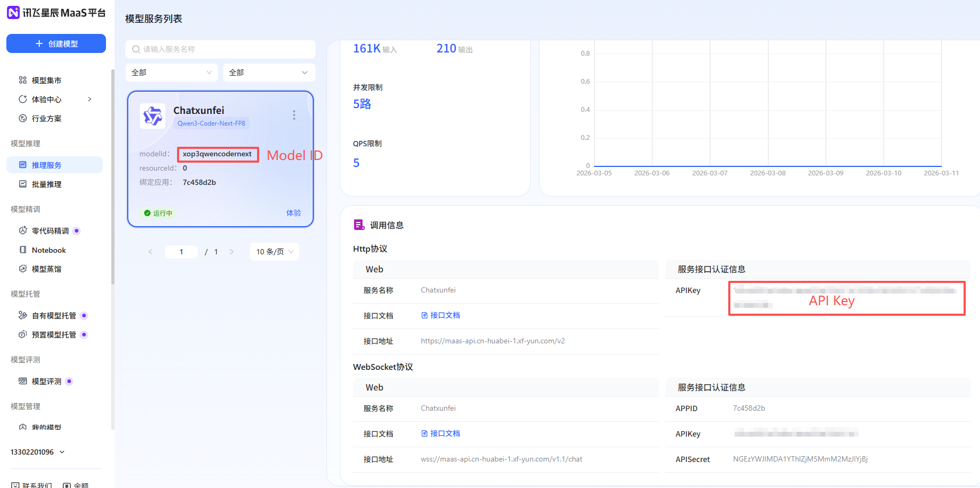Open the 10 条/页 page size dropdown
This screenshot has width=980, height=488.
pyautogui.click(x=274, y=251)
